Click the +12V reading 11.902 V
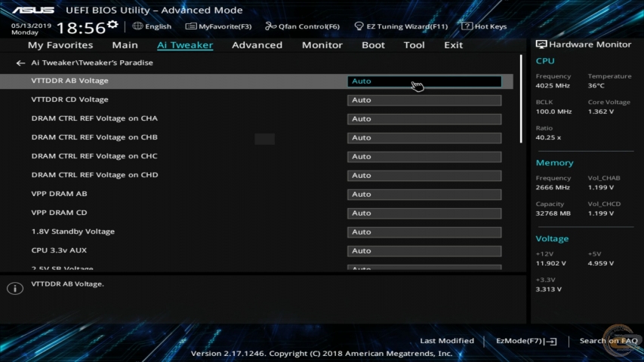 551,263
